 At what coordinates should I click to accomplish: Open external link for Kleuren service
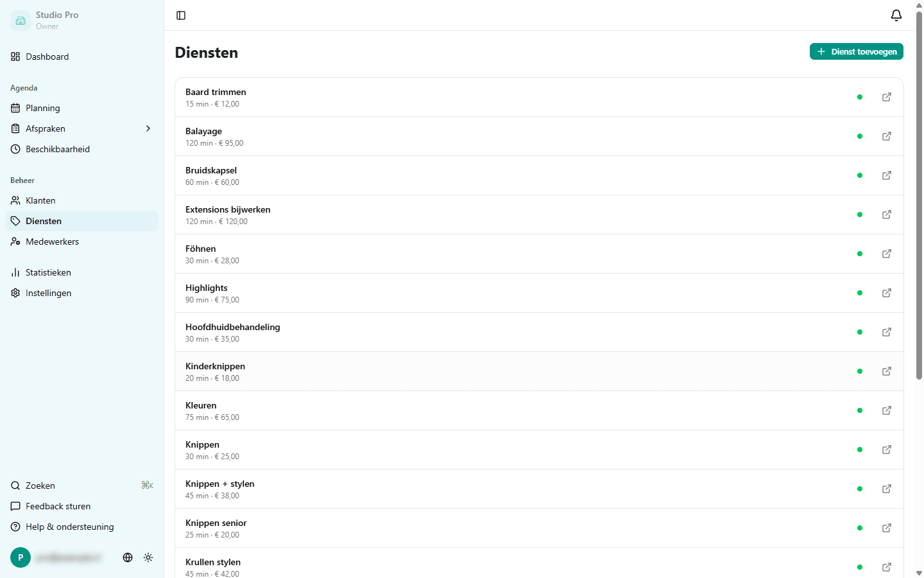pyautogui.click(x=887, y=410)
